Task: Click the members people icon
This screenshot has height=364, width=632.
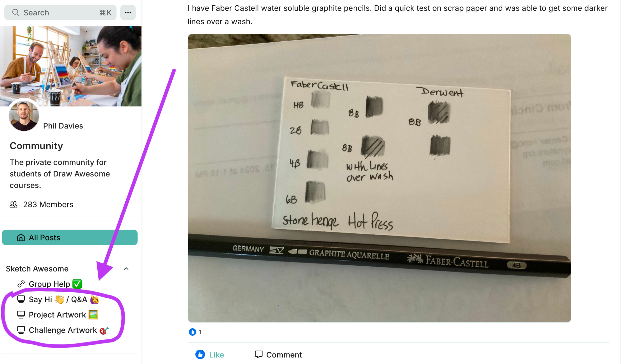Action: coord(13,204)
